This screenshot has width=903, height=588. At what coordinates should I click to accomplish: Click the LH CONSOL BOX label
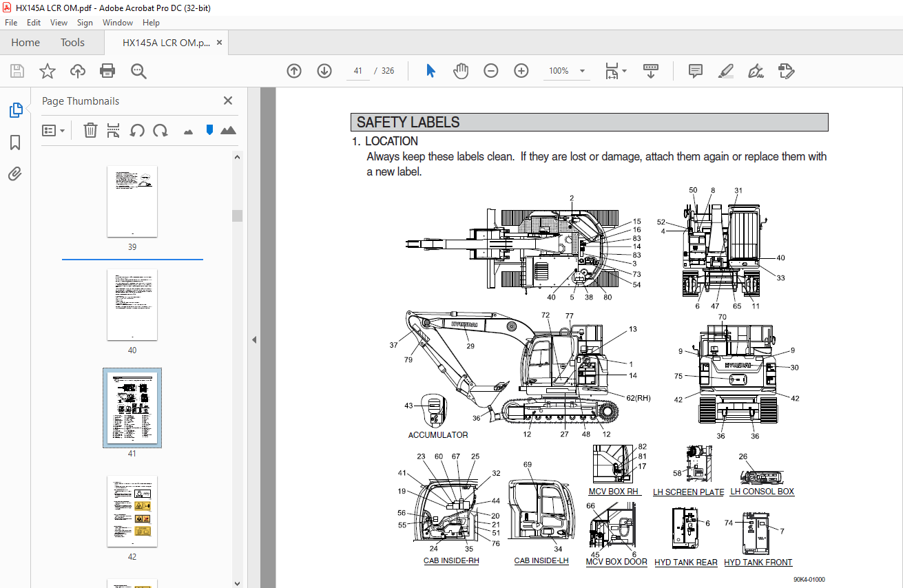pos(762,492)
